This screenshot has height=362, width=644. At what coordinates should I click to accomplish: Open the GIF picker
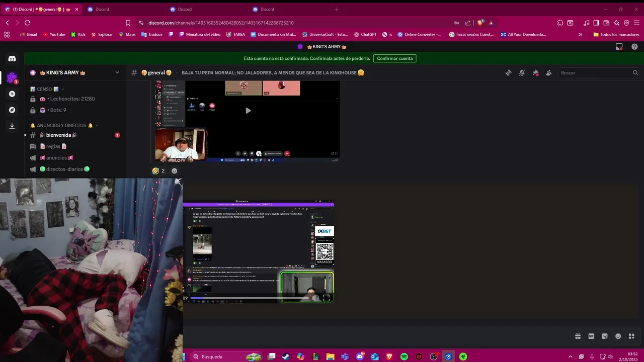click(591, 336)
